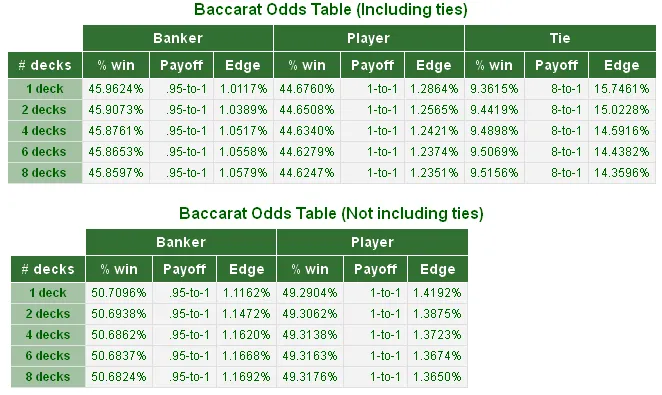Viewport: 662px width, 395px height.
Task: Select the 45.9624% banker win cell
Action: (x=116, y=89)
